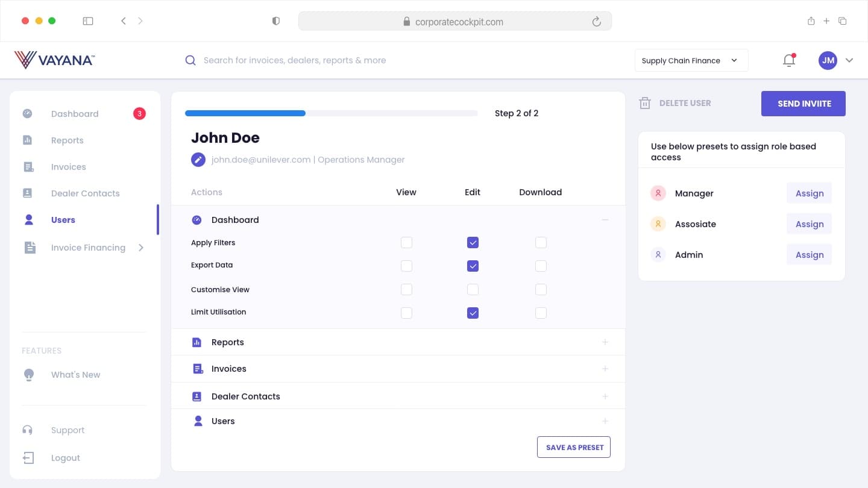Check Edit for Customise View
The image size is (868, 488).
473,290
